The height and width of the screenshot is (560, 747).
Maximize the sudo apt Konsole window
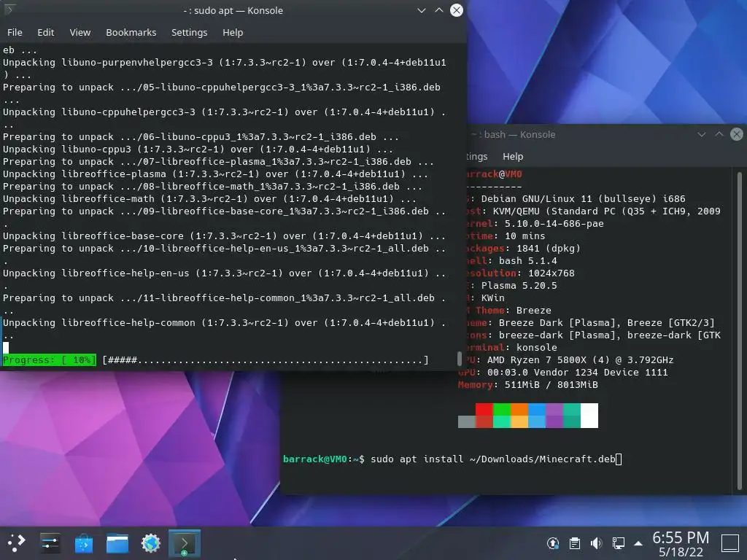438,10
